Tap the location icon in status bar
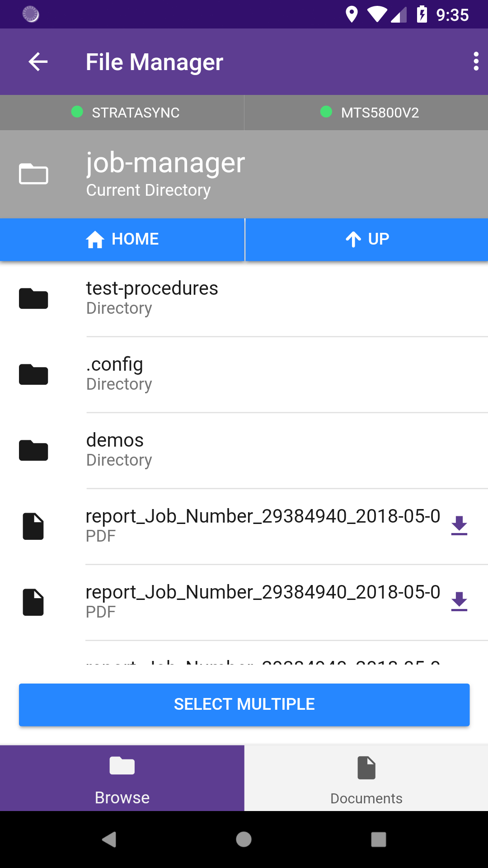This screenshot has height=868, width=488. pos(352,14)
